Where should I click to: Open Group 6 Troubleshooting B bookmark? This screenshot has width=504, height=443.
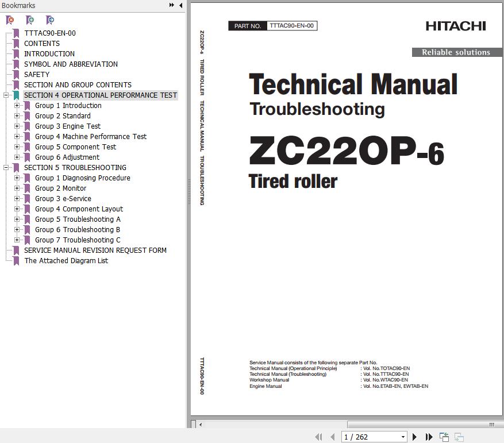tap(78, 229)
